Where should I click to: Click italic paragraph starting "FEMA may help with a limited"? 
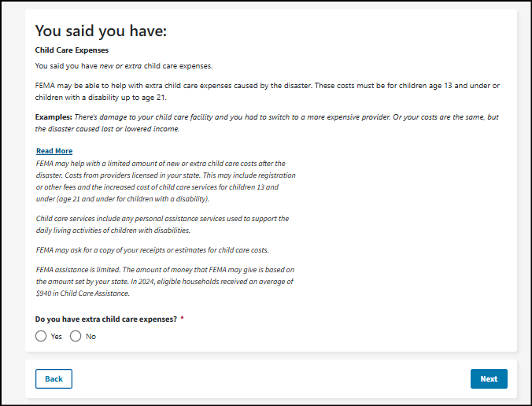[166, 181]
